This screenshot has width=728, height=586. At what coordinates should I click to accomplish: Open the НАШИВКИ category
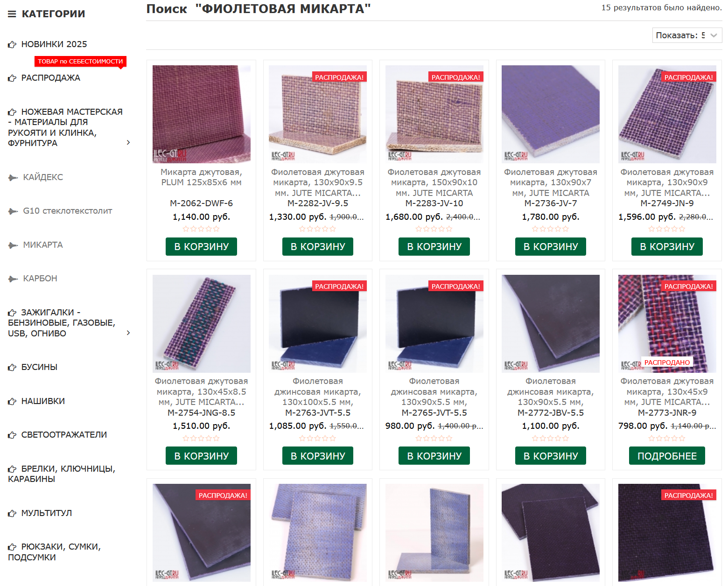(43, 401)
